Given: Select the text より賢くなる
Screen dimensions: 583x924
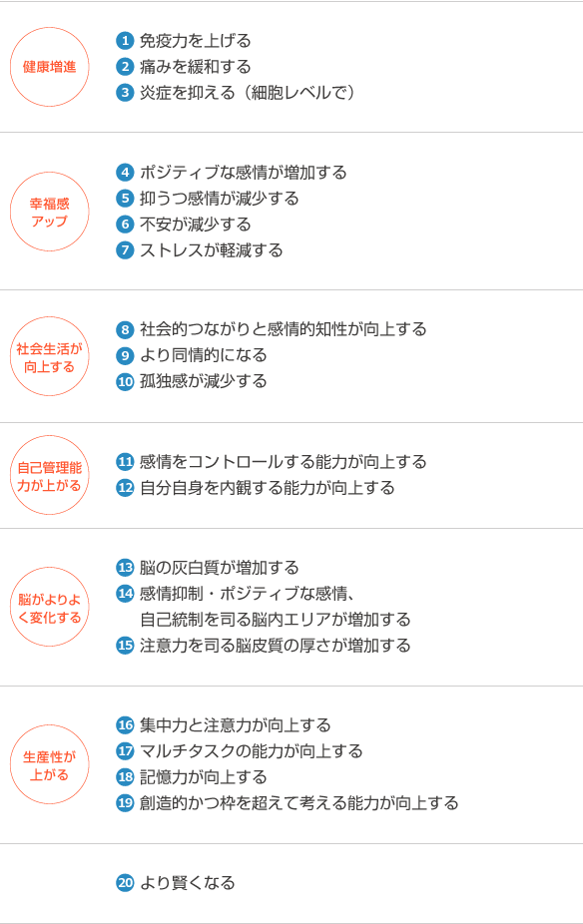Looking at the screenshot, I should [188, 883].
